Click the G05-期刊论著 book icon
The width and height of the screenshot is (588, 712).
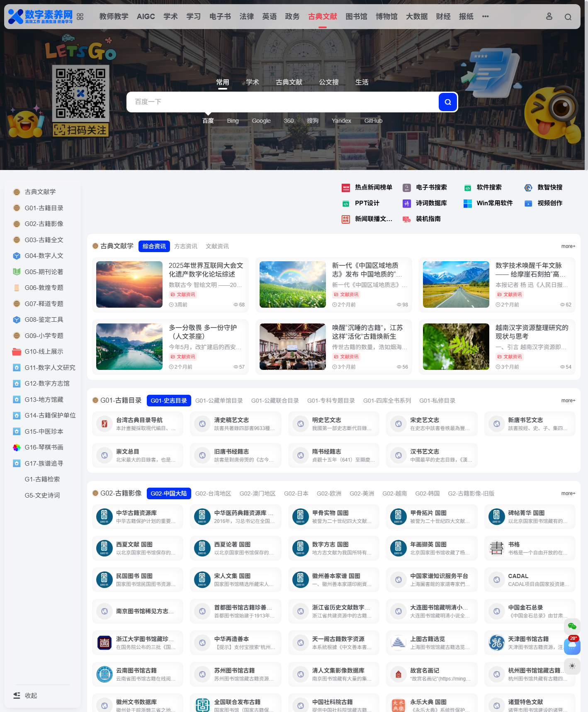pyautogui.click(x=17, y=272)
